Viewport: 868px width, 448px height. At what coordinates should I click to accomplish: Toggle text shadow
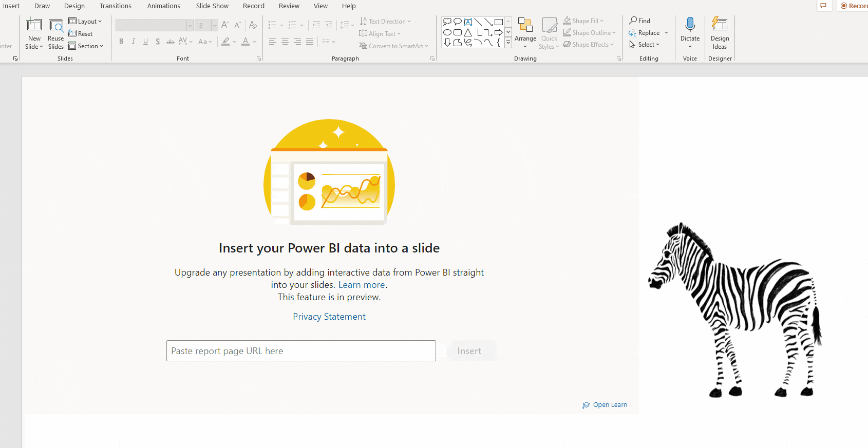pos(158,42)
